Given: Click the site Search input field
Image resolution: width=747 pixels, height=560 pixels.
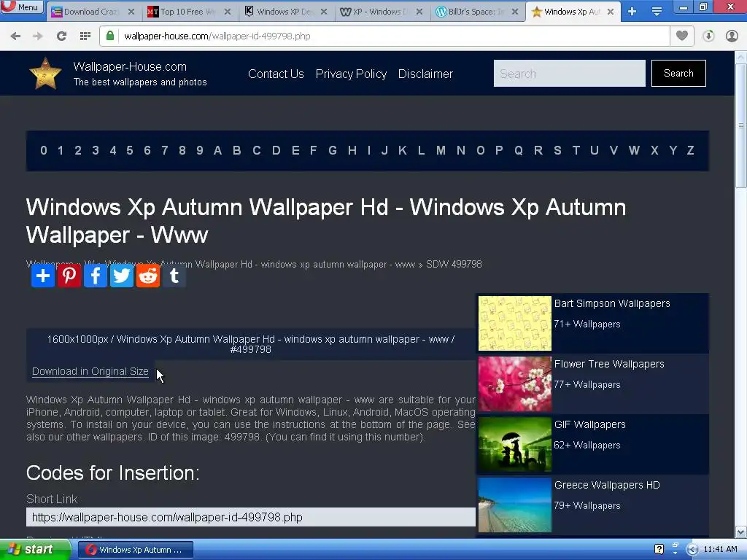Looking at the screenshot, I should coord(569,74).
